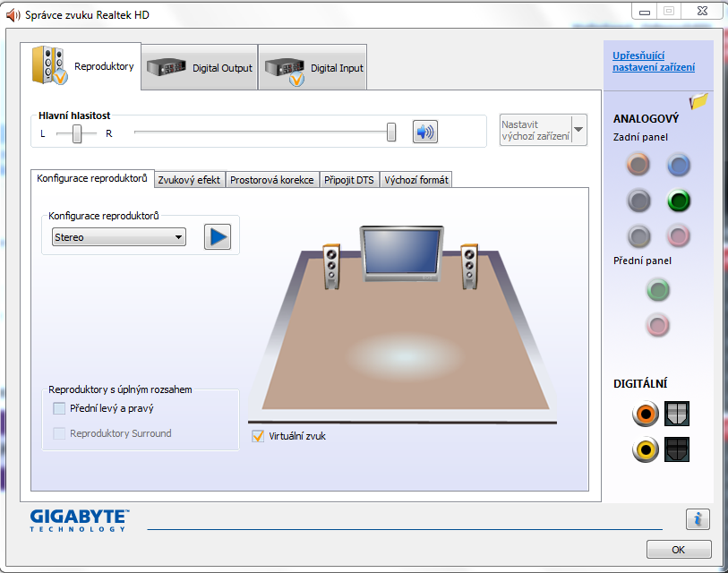Click the pink front panel jack
Screen dimensions: 728x573
(658, 325)
